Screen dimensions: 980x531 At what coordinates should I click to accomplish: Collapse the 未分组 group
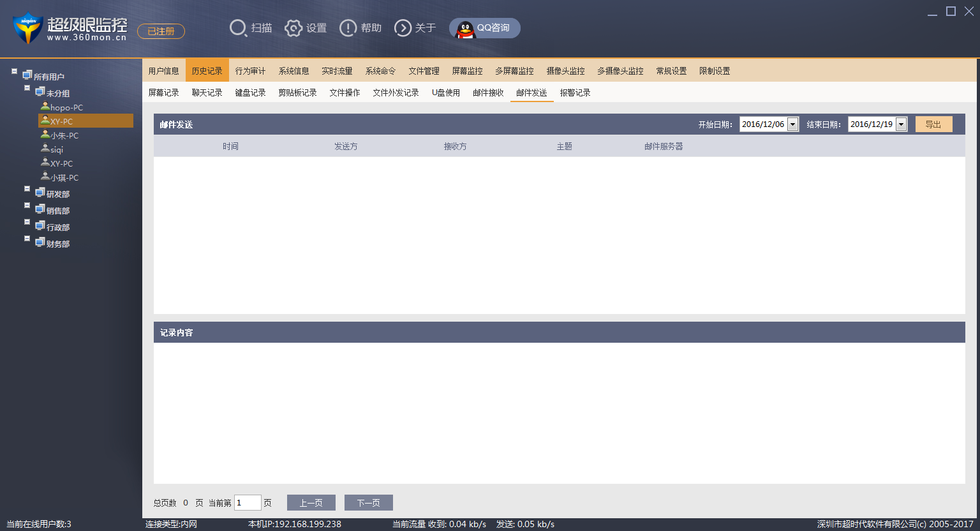27,88
